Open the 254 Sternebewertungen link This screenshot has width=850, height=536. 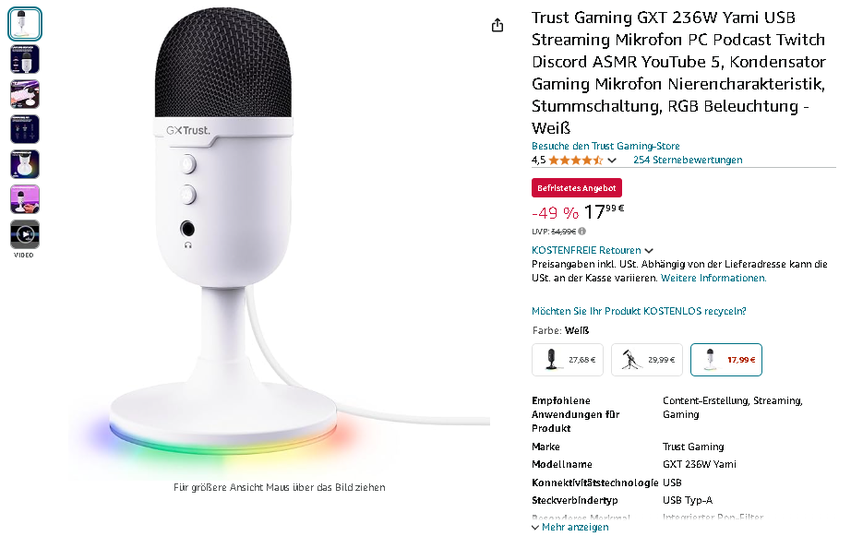pyautogui.click(x=688, y=160)
